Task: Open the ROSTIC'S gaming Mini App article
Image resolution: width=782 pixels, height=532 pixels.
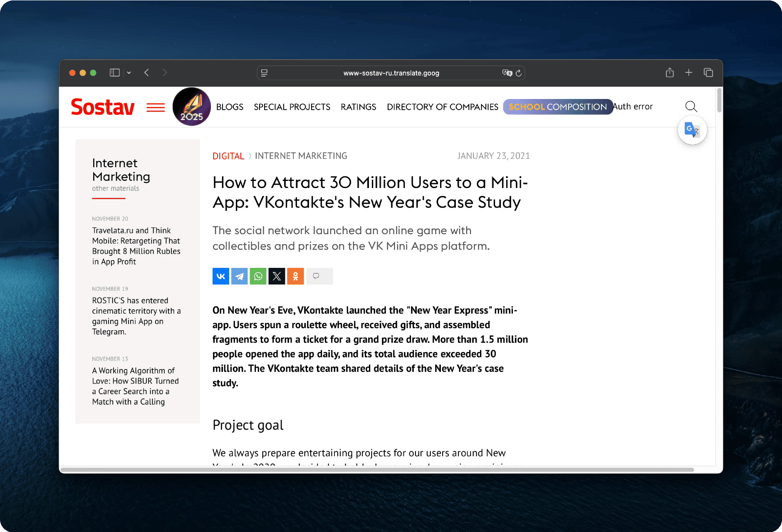Action: pyautogui.click(x=136, y=316)
